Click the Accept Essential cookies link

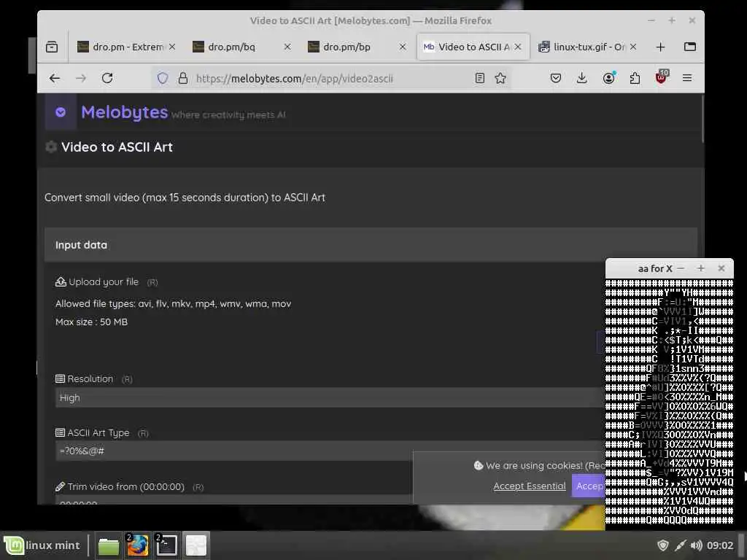(x=530, y=486)
